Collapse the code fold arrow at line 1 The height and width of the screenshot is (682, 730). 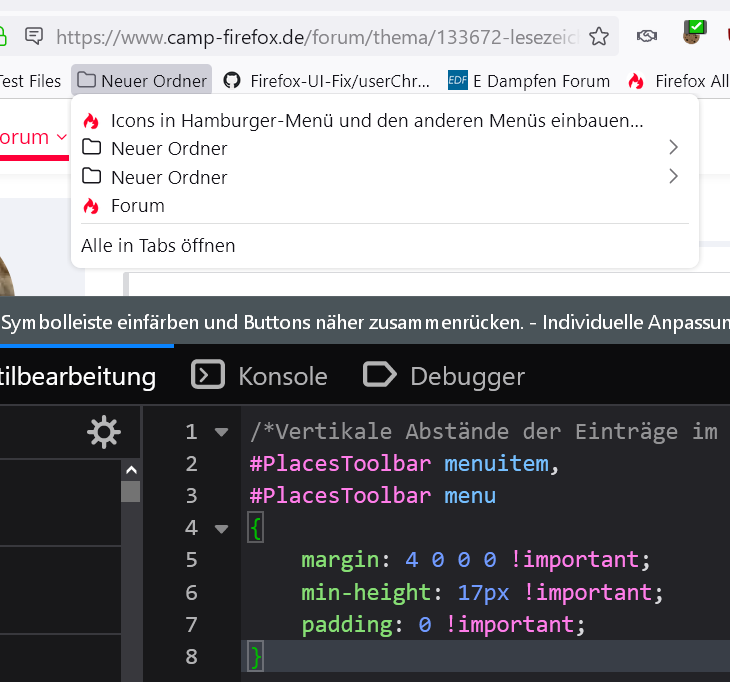221,432
